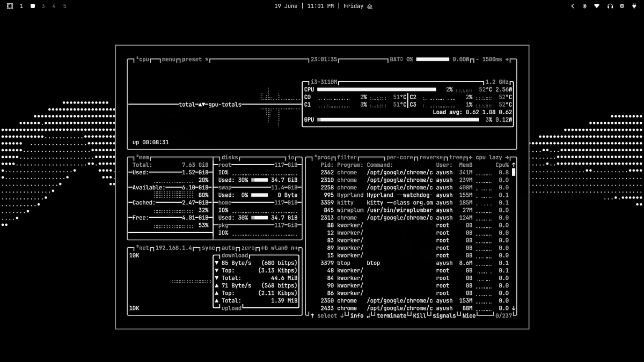Toggle the net box label
Image resolution: width=644 pixels, height=362 pixels.
click(x=143, y=248)
